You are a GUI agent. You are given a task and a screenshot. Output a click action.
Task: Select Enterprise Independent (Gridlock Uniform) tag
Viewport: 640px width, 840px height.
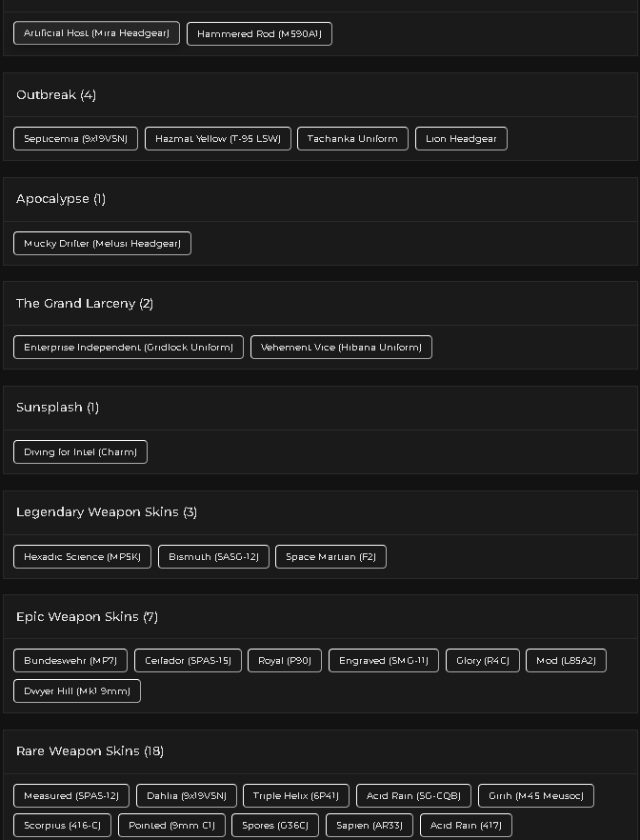pos(129,347)
